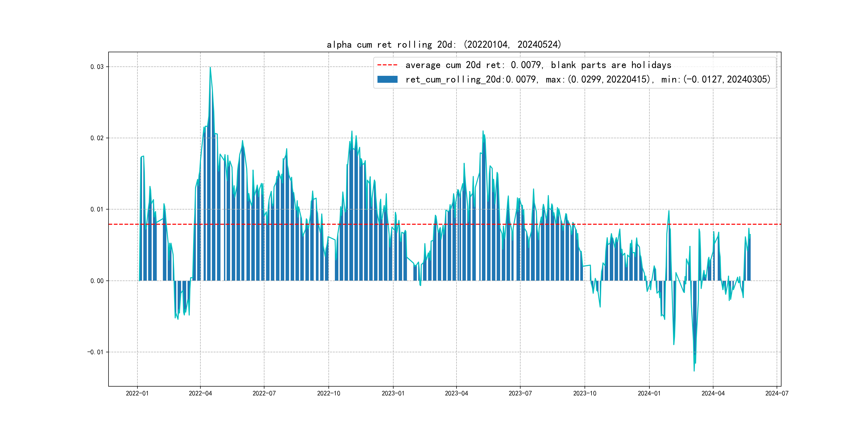This screenshot has height=434, width=868.
Task: Click the blue legend swatch for ret_cum_rolling_20d
Action: 387,80
